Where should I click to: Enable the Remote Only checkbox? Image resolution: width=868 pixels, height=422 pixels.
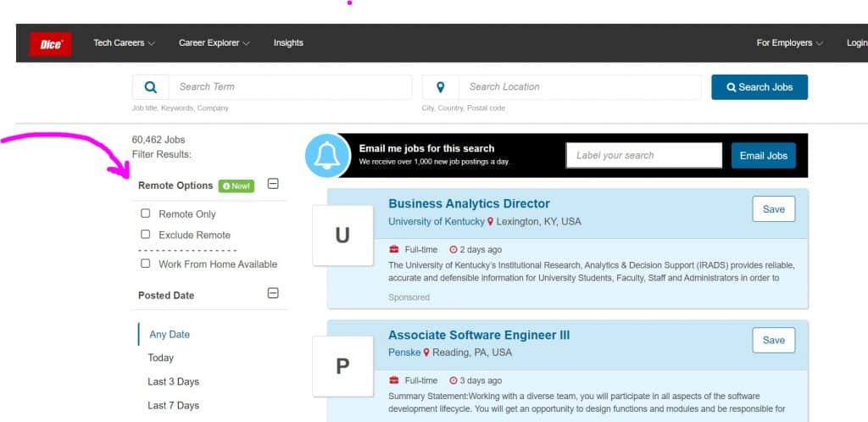coord(146,214)
